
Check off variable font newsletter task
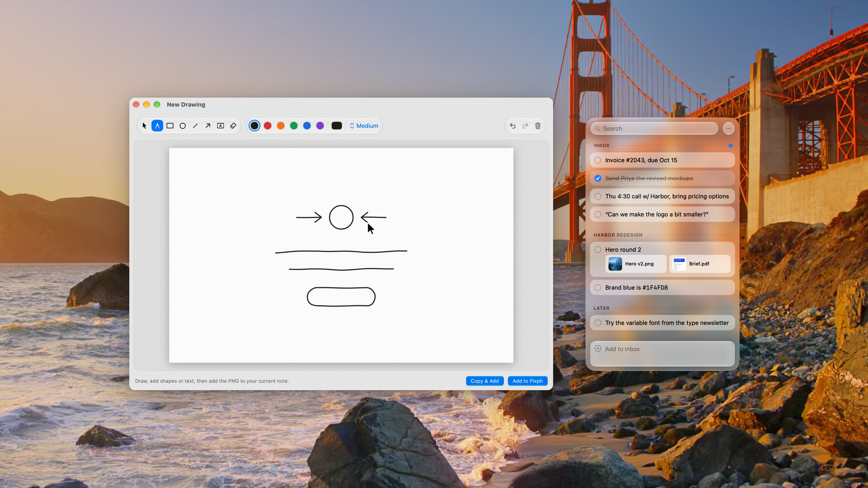(x=598, y=323)
